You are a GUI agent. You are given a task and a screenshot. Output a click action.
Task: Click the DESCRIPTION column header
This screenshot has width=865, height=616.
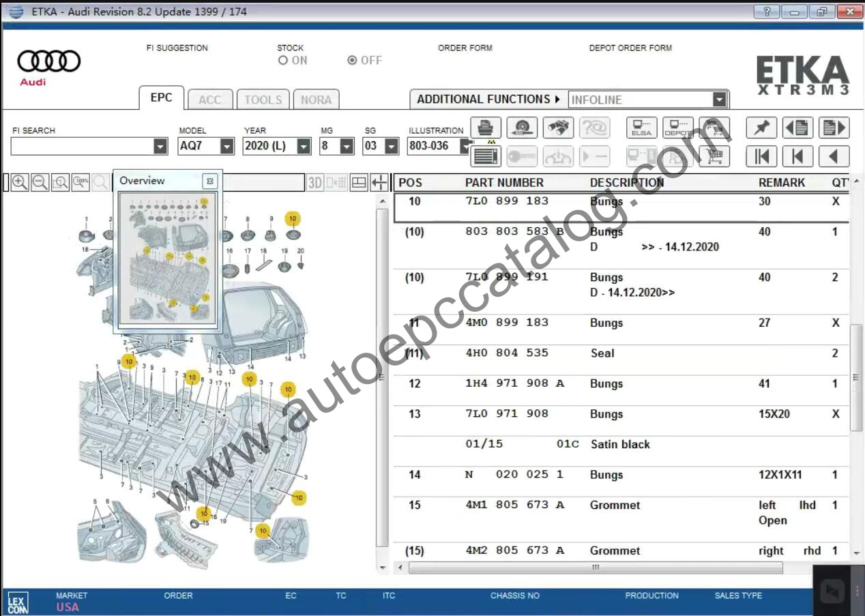(627, 183)
